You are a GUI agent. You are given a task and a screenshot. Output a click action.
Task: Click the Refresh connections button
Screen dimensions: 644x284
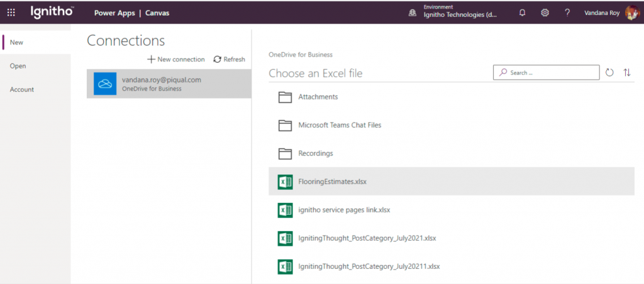pos(229,60)
